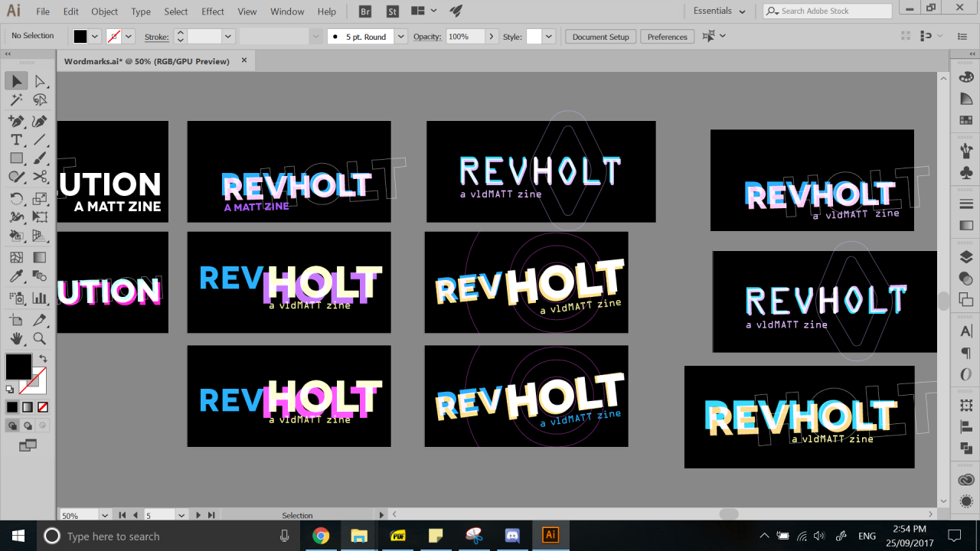Select the Gradient tool
980x551 pixels.
[40, 258]
